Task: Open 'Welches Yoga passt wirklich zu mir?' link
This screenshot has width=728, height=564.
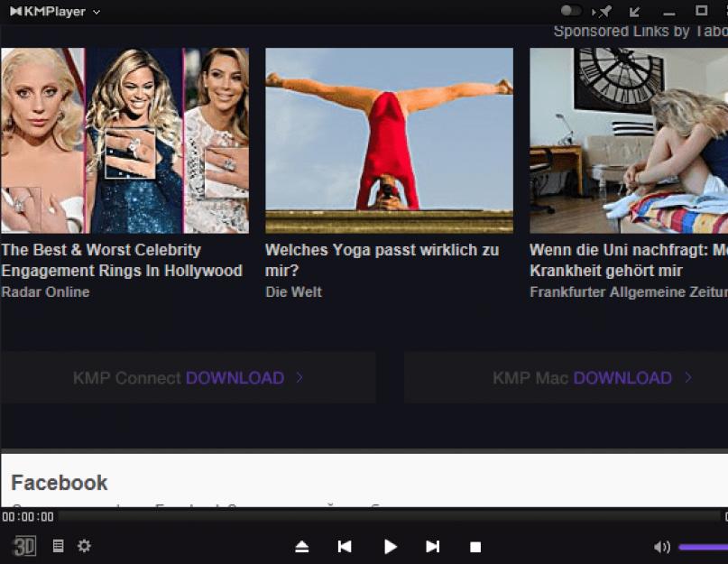Action: (382, 260)
